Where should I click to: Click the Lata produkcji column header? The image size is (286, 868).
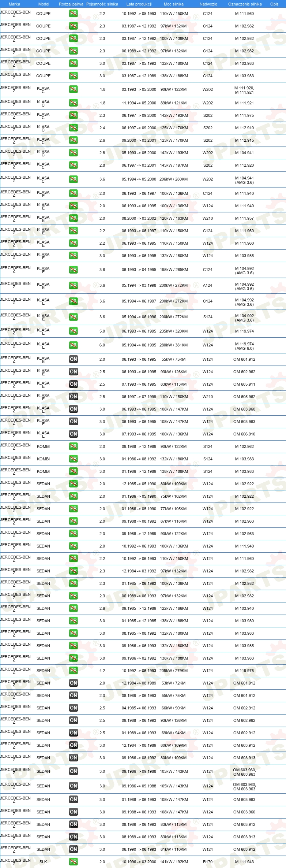click(139, 4)
